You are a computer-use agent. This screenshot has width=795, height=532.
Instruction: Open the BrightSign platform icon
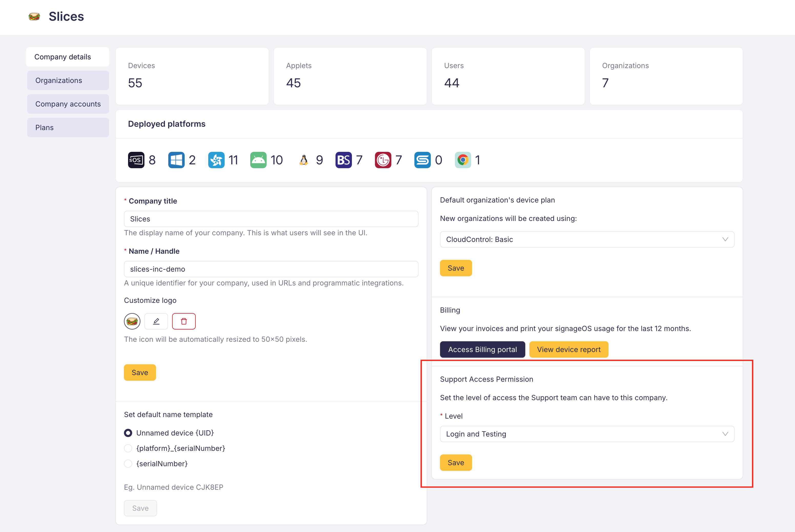point(344,160)
